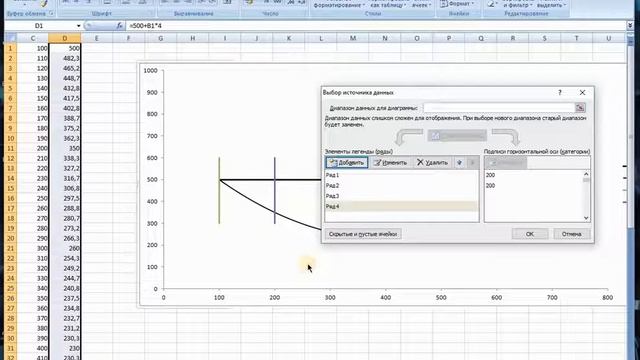The height and width of the screenshot is (360, 640).
Task: Select the cell containing 237,5
Action: click(x=64, y=298)
